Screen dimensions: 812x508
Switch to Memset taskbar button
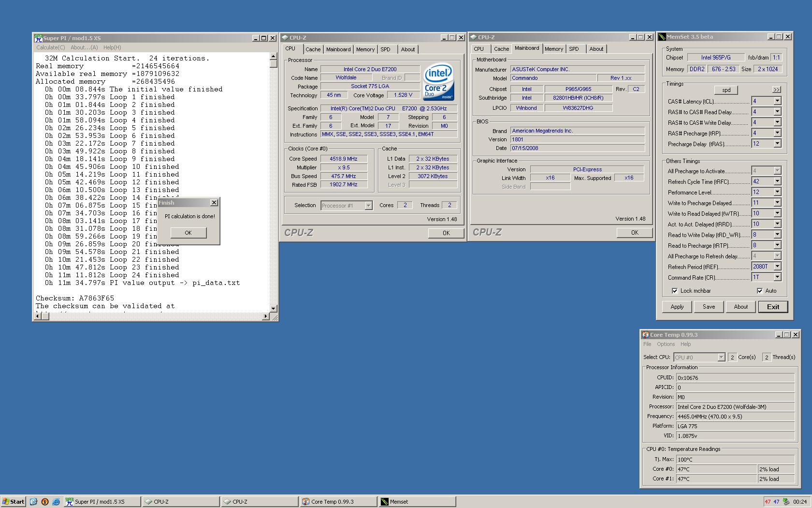pyautogui.click(x=417, y=502)
